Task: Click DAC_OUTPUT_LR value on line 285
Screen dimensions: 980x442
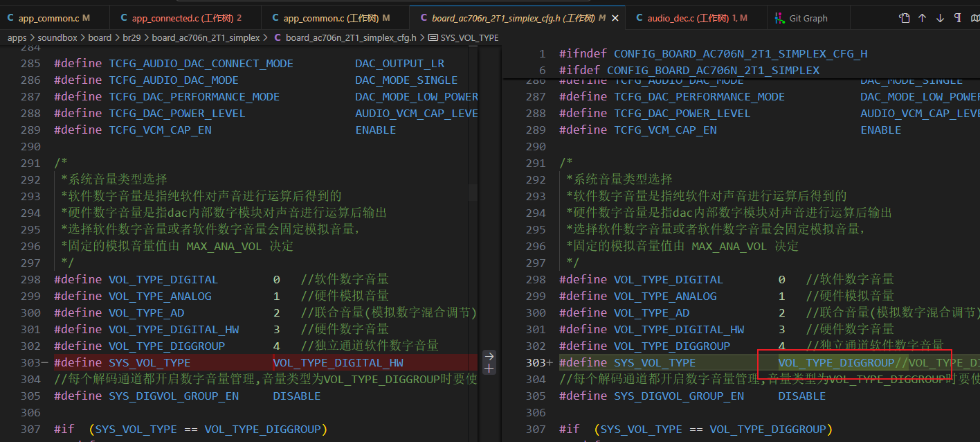Action: [400, 63]
